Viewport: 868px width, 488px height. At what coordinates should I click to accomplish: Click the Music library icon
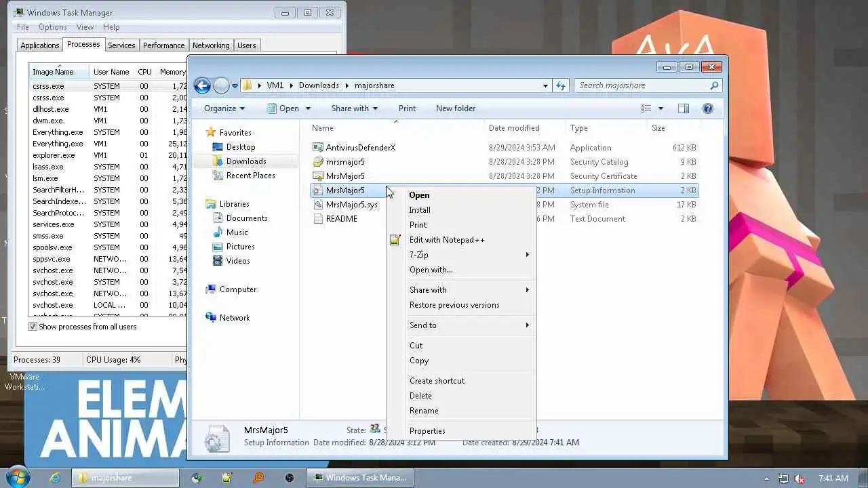[218, 232]
